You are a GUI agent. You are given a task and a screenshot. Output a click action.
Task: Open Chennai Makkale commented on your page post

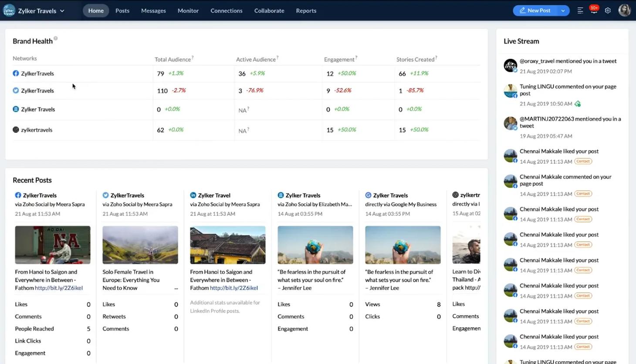pyautogui.click(x=565, y=180)
